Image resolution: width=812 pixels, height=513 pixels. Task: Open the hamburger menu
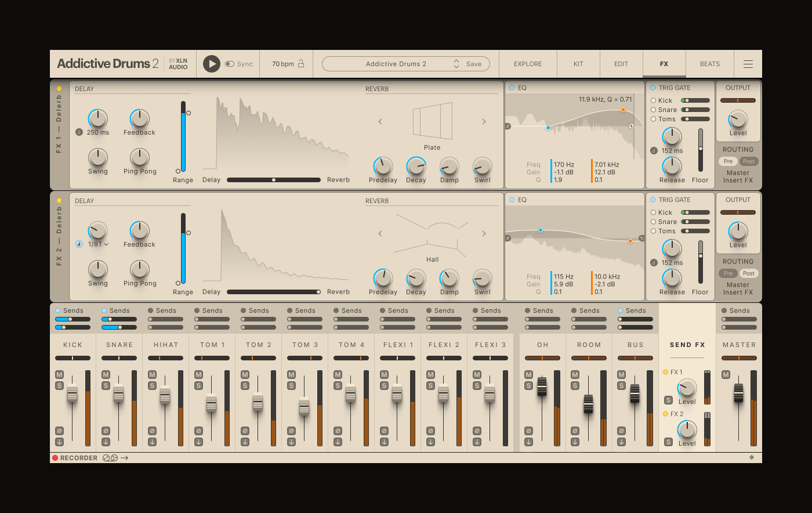pos(748,64)
